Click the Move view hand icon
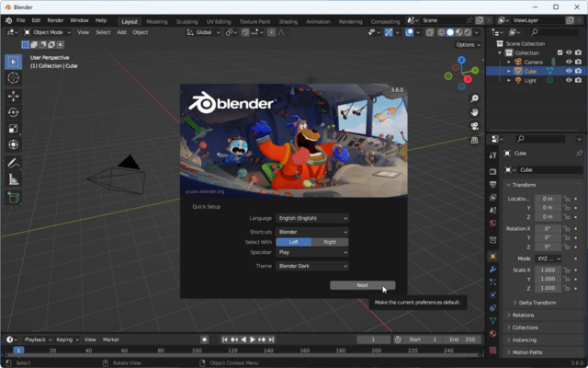Screen dimensions: 588x368 (x=474, y=112)
